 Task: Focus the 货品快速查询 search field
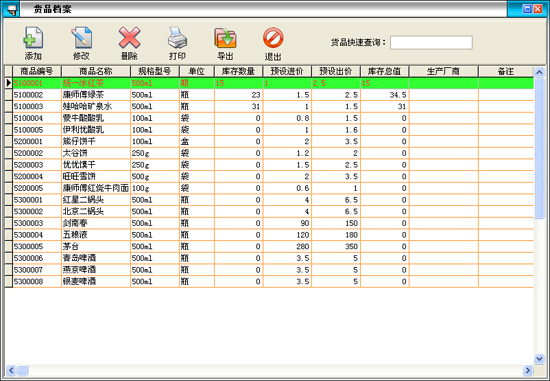pos(431,42)
